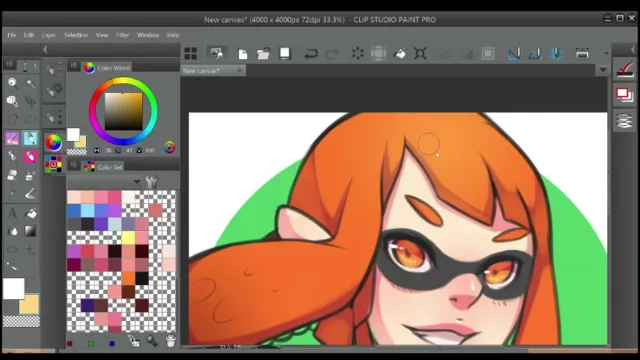Open color set wrench settings

(x=151, y=182)
